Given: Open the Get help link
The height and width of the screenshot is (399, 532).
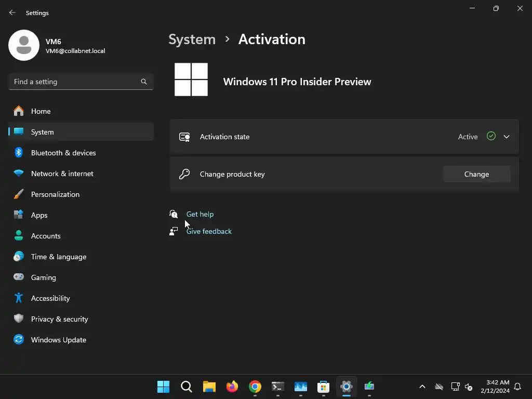Looking at the screenshot, I should (x=200, y=214).
